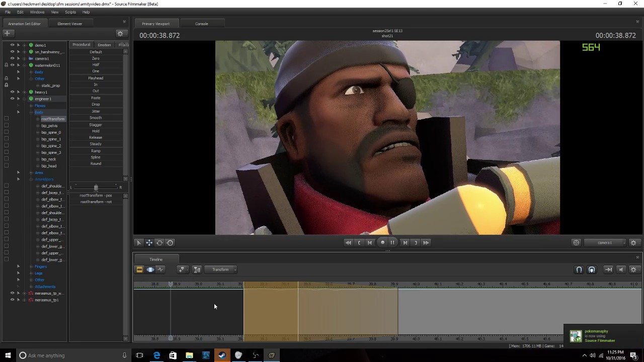Click the time selection tool icon
Screen dimensions: 644x362
coord(197,269)
